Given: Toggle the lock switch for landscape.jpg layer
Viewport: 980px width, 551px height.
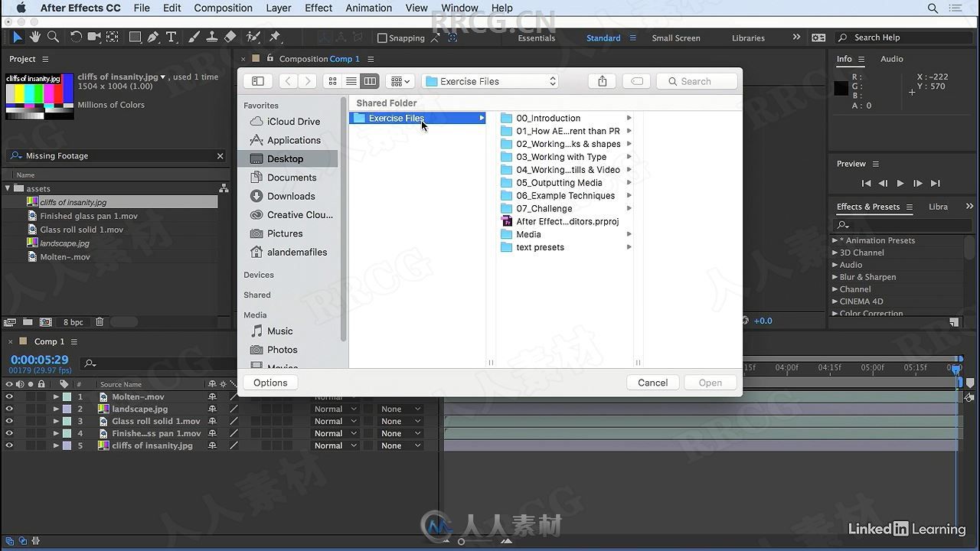Looking at the screenshot, I should (41, 409).
